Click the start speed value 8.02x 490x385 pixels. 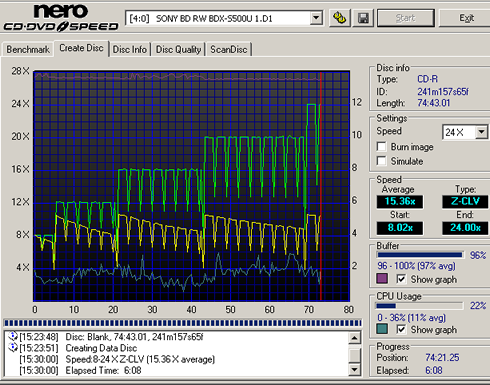coord(400,228)
